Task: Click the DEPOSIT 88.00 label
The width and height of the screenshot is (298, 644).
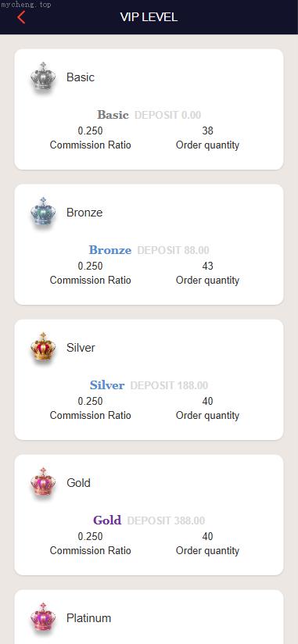Action: pos(173,250)
